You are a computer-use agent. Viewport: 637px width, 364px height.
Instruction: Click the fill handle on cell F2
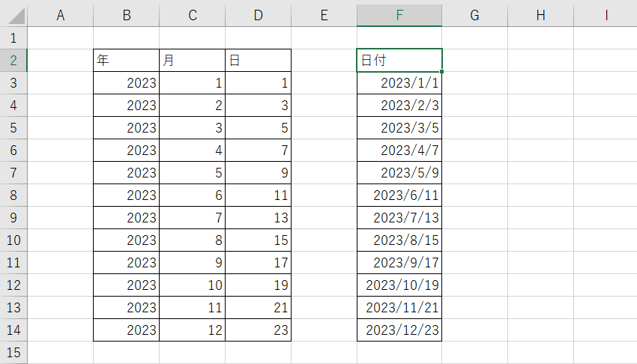pos(441,72)
